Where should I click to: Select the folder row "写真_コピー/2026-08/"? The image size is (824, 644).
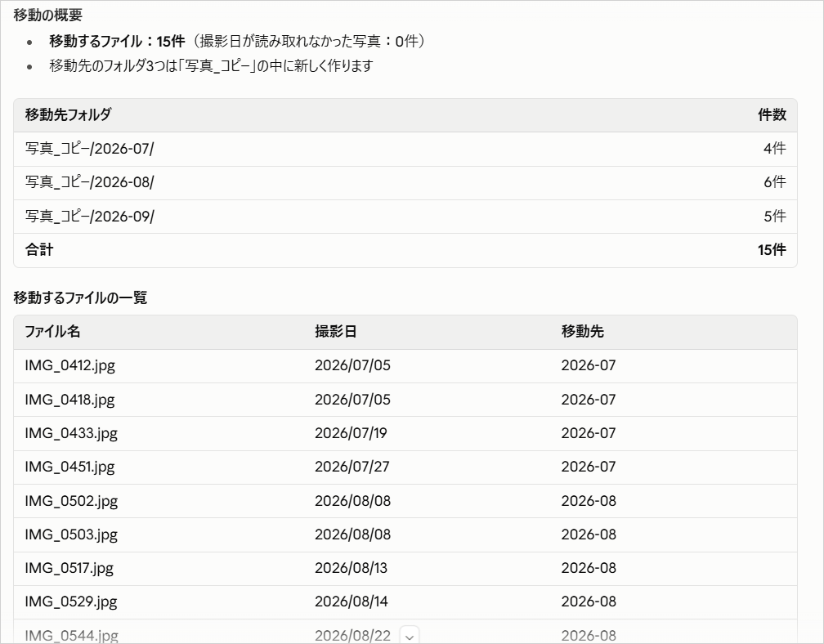[405, 182]
